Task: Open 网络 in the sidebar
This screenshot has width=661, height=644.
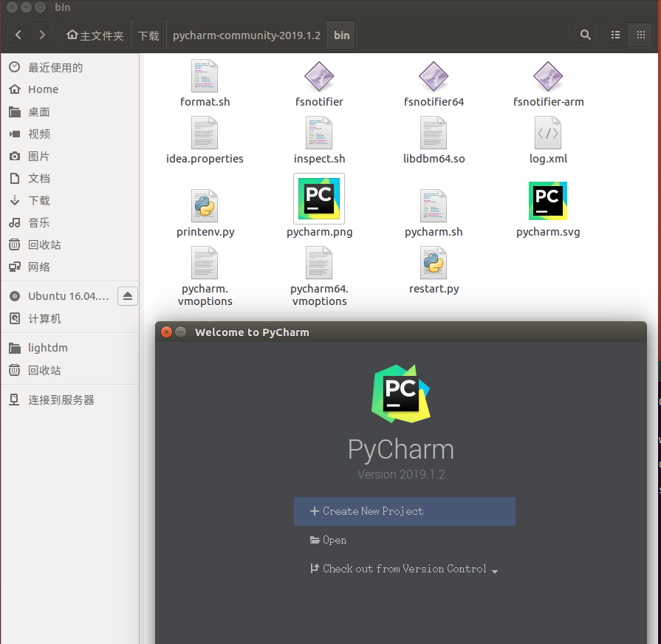Action: [69, 267]
